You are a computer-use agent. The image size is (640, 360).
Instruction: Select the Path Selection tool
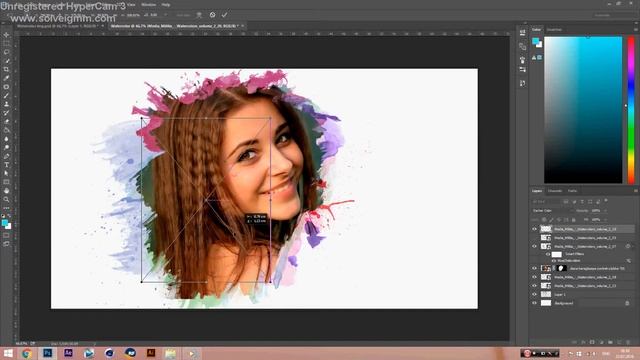click(7, 173)
